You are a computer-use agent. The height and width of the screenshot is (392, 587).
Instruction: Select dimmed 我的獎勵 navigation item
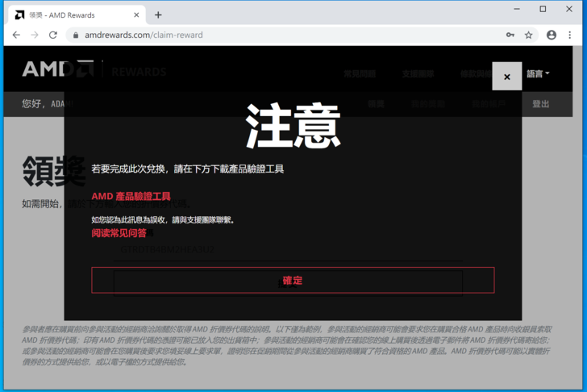pos(428,104)
